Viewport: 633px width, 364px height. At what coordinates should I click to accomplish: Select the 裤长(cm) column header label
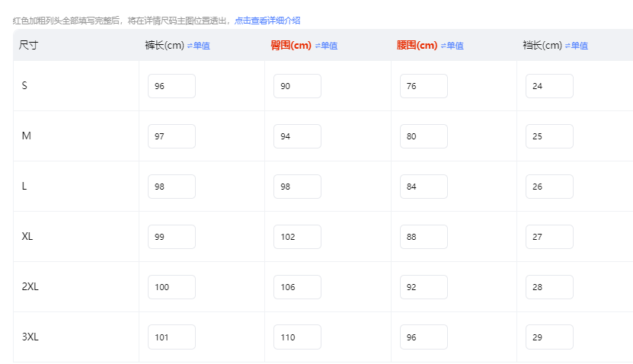[x=165, y=45]
